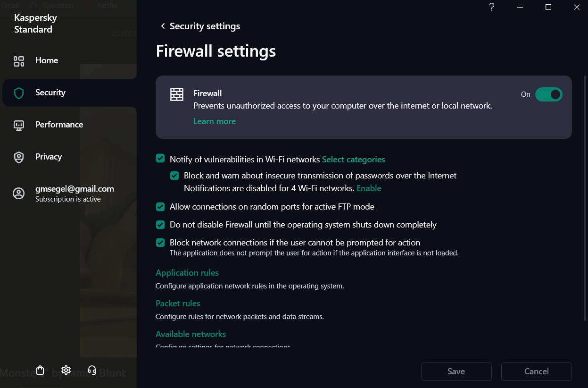588x388 pixels.
Task: Open the Select categories link
Action: 353,160
